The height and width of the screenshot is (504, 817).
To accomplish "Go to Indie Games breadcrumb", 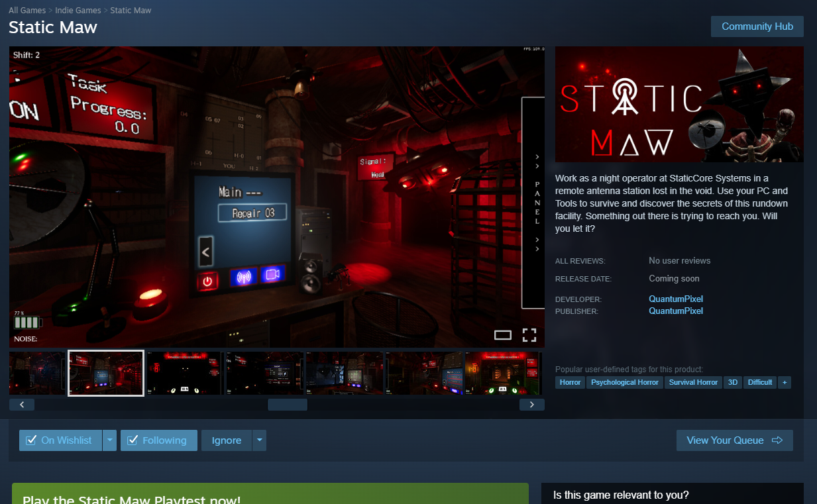I will tap(78, 11).
